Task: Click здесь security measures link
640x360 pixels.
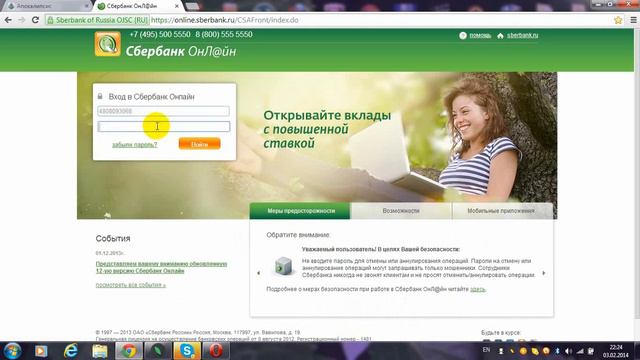Action: click(x=478, y=289)
